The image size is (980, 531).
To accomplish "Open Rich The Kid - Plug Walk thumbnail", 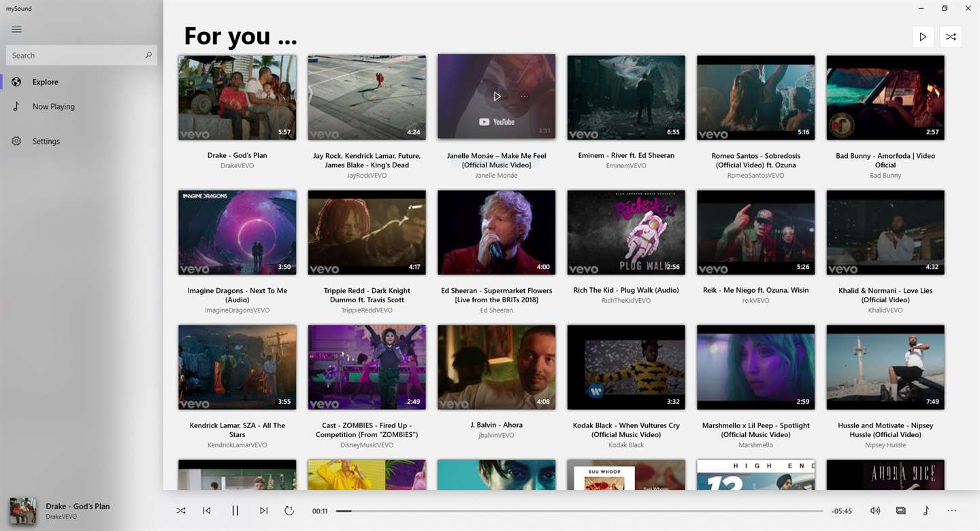I will pyautogui.click(x=626, y=232).
